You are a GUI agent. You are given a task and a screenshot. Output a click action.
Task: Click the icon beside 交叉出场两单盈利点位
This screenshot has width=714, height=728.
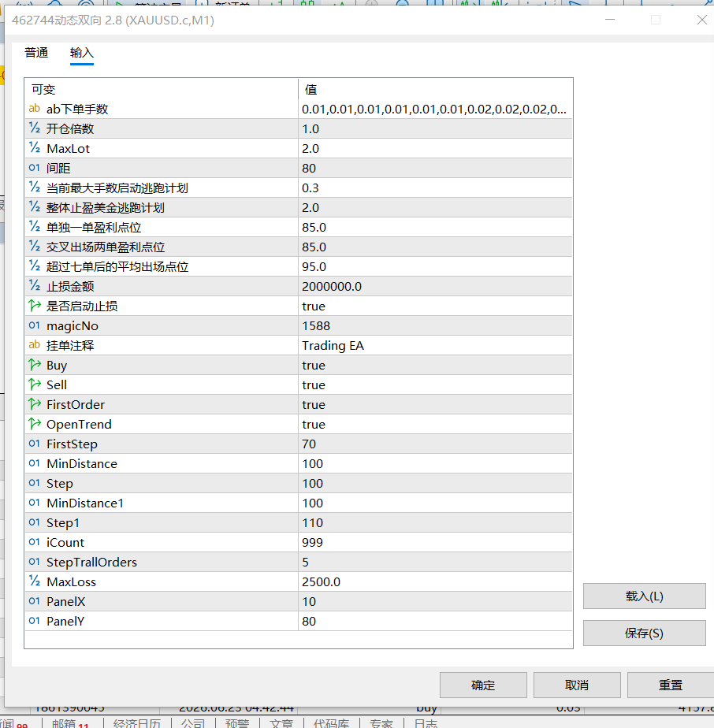coord(35,247)
